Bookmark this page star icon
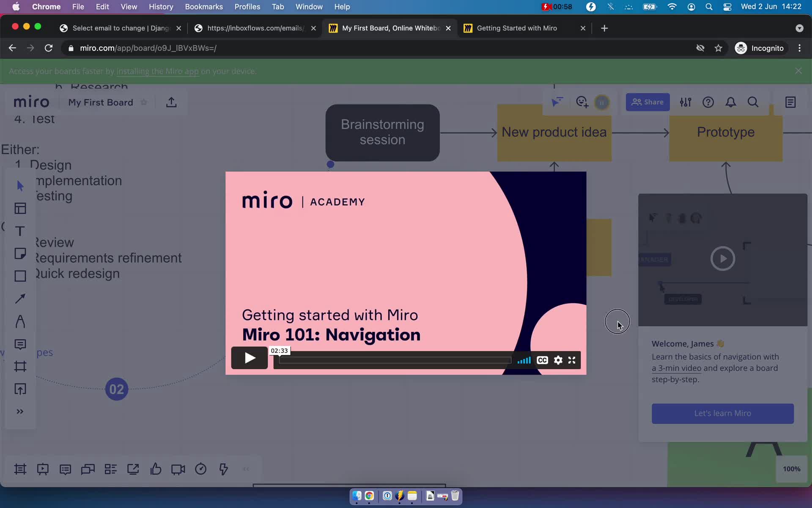The image size is (812, 508). [x=718, y=48]
